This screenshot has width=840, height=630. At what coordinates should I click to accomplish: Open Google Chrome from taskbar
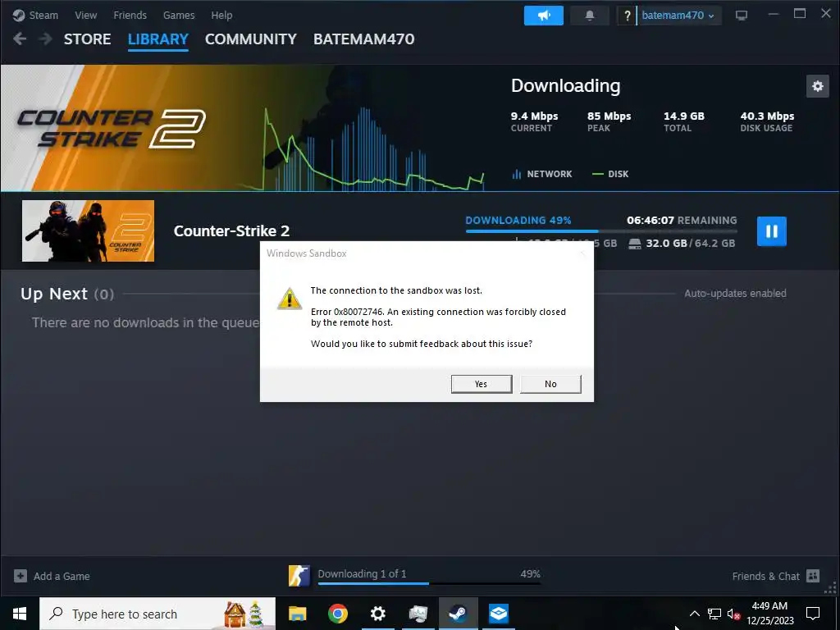click(338, 614)
